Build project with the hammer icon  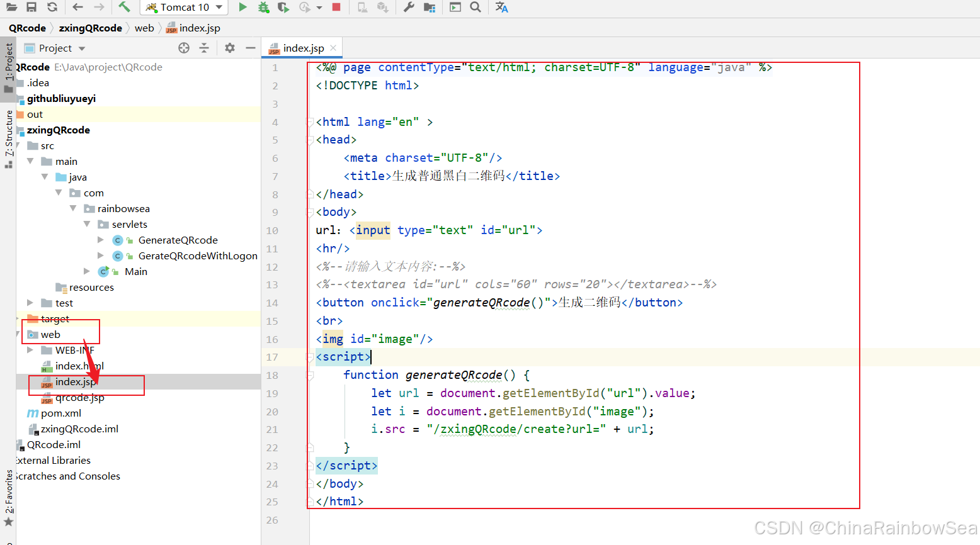(x=124, y=7)
